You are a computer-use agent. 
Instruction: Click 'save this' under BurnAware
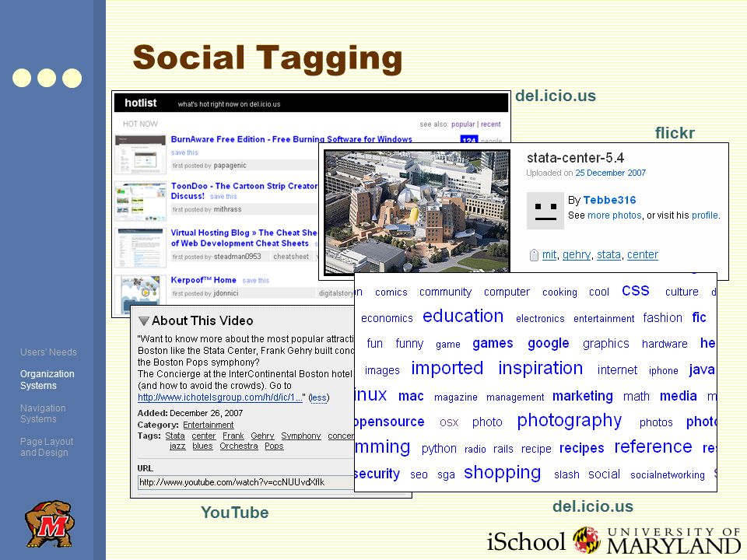pos(184,152)
